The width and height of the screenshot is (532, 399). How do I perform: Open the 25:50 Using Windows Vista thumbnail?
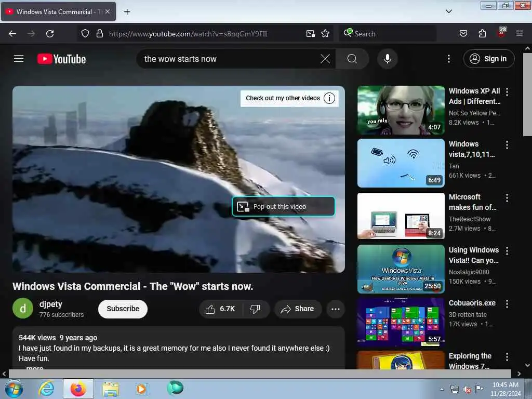(x=401, y=269)
